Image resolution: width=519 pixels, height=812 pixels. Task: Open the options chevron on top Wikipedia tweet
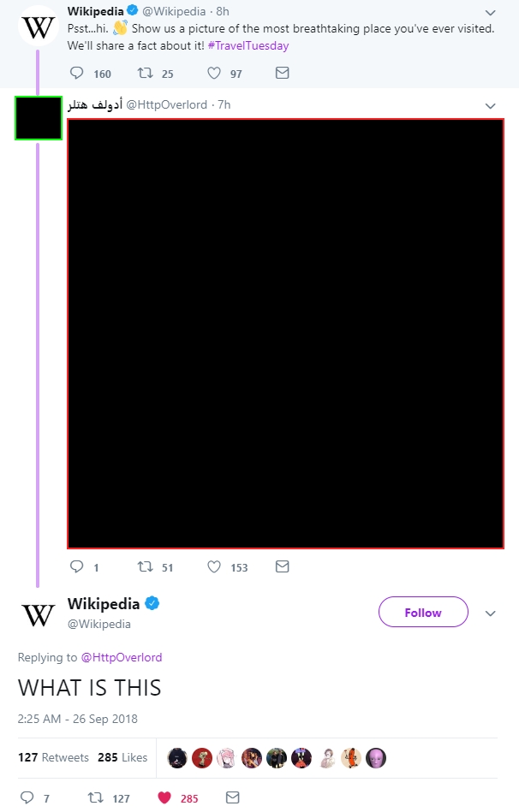click(x=491, y=13)
